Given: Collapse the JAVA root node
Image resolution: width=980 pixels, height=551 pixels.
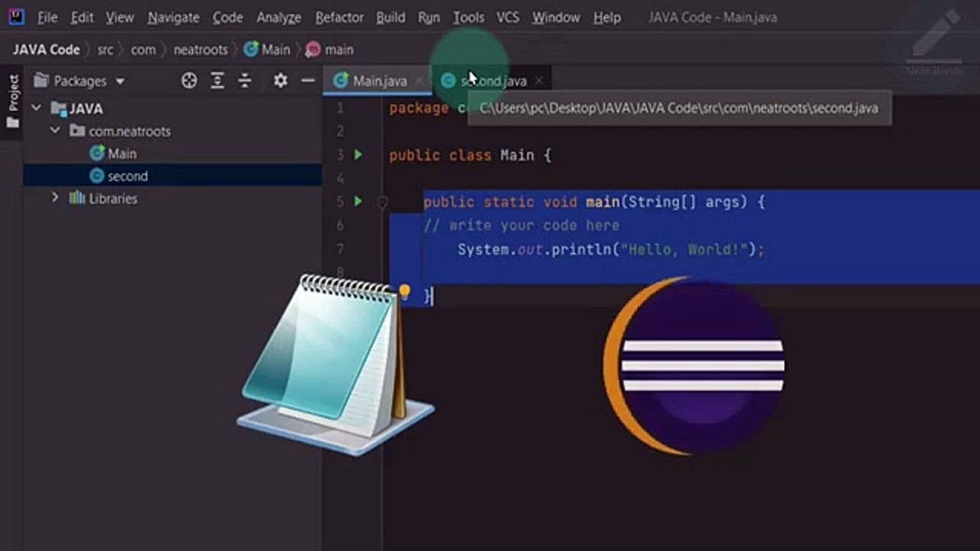Looking at the screenshot, I should (36, 109).
